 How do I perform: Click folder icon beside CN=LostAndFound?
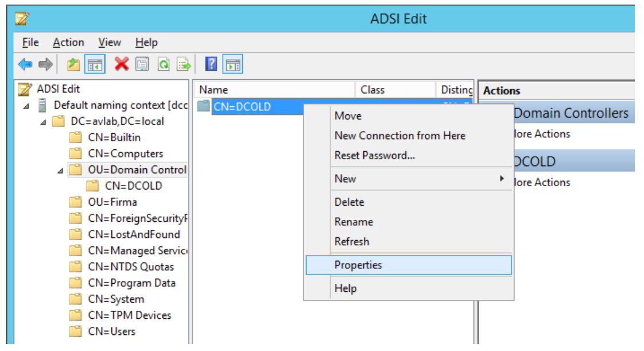coord(75,234)
